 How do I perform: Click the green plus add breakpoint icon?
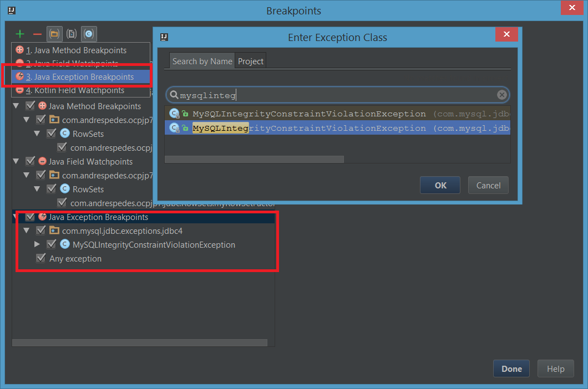pos(20,34)
